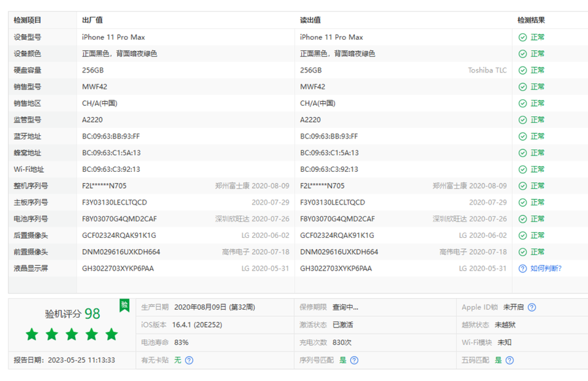Click the green 验 verification badge
The height and width of the screenshot is (381, 588).
tap(125, 305)
